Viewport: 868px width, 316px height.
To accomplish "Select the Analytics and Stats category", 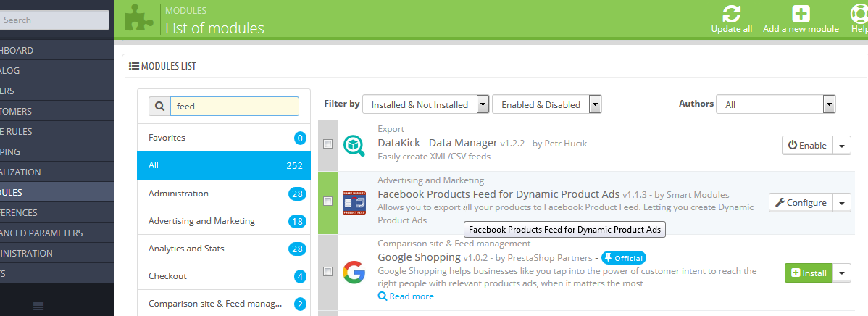I will coord(224,249).
